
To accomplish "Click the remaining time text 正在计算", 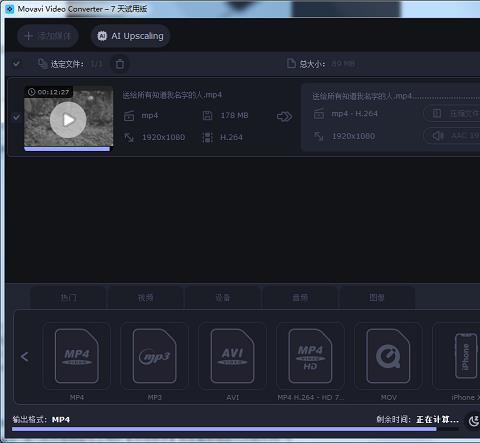I will pos(437,419).
